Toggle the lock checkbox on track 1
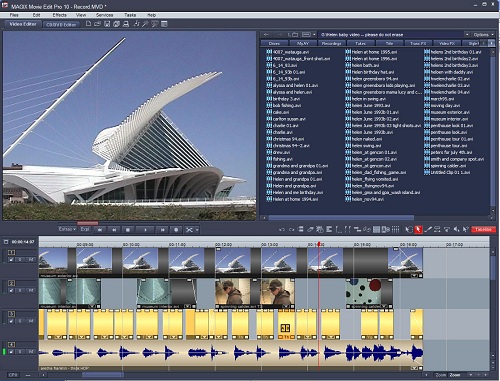Viewport: 500px width, 381px height. (11, 259)
